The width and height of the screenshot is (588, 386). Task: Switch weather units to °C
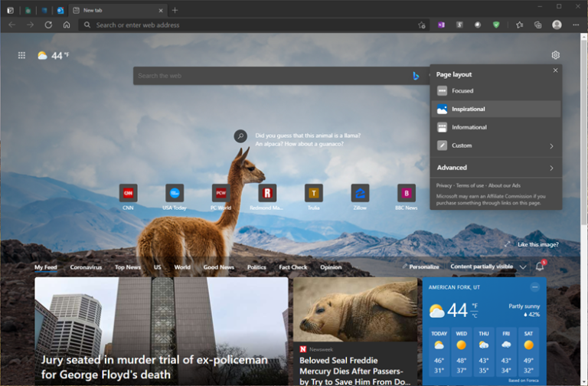(x=475, y=316)
